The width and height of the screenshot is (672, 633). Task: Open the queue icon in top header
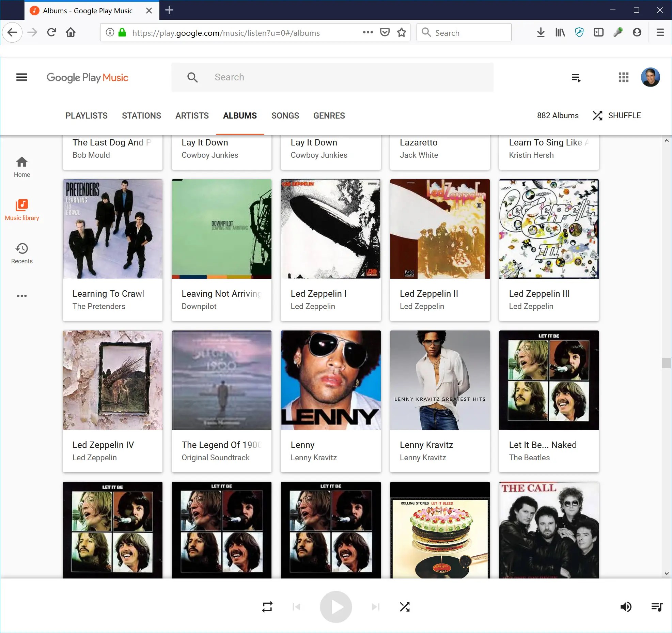pos(576,78)
